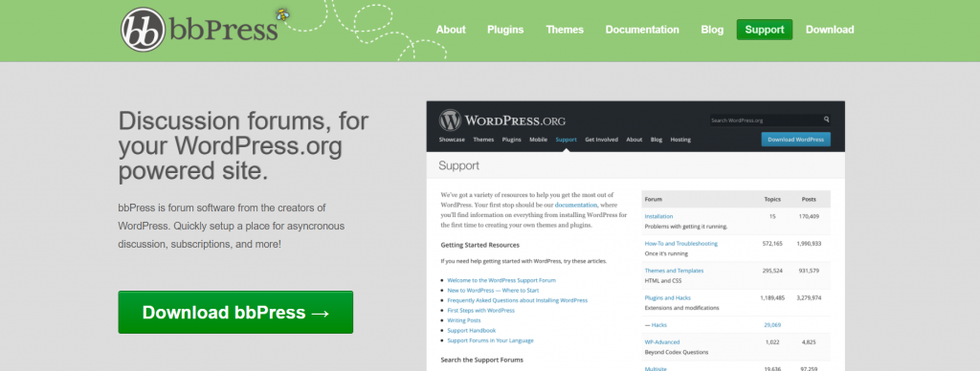This screenshot has height=371, width=980.
Task: Click the bbPress logo
Action: (x=199, y=30)
